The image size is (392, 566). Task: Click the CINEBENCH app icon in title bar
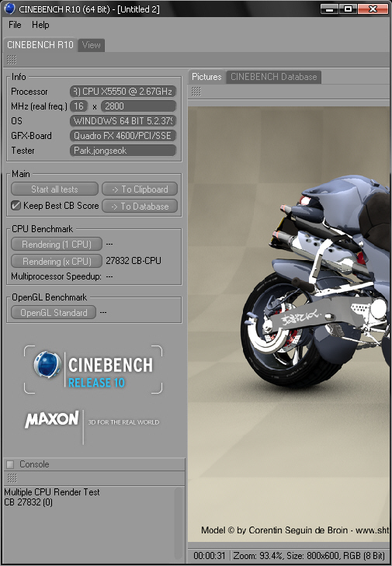click(x=9, y=9)
